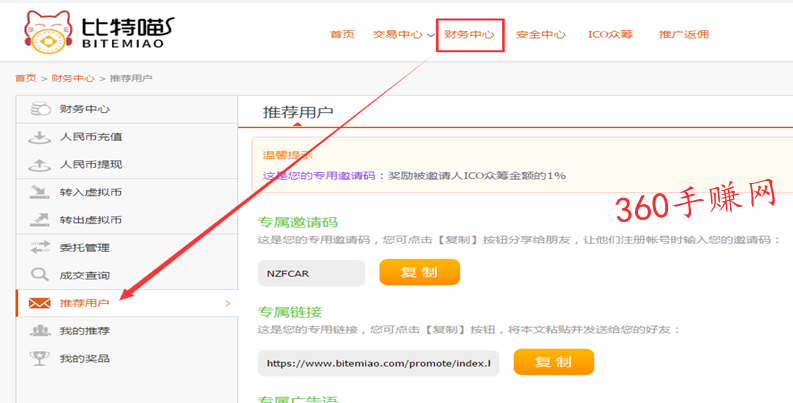The width and height of the screenshot is (793, 403).
Task: Click the deposit icon beside 人民币充值
Action: point(39,137)
